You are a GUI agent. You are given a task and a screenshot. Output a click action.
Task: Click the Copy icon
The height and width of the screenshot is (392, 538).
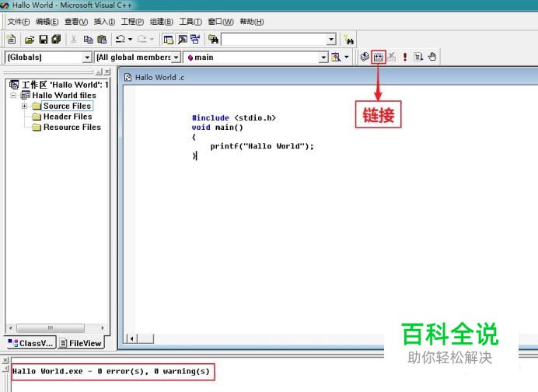[88, 40]
